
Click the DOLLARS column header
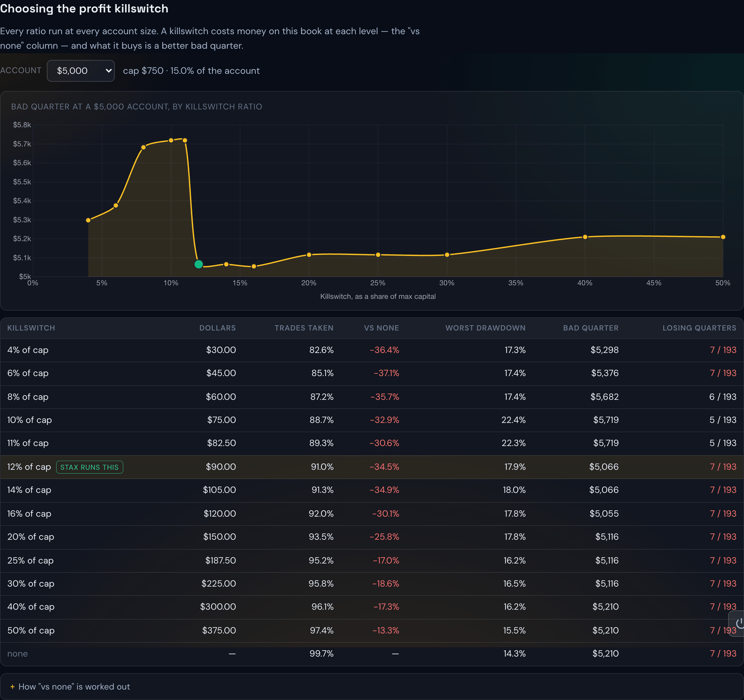pos(218,328)
